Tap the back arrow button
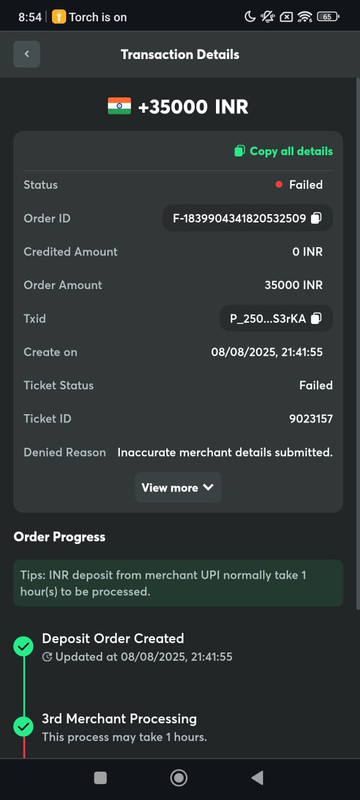Viewport: 360px width, 800px height. [27, 54]
